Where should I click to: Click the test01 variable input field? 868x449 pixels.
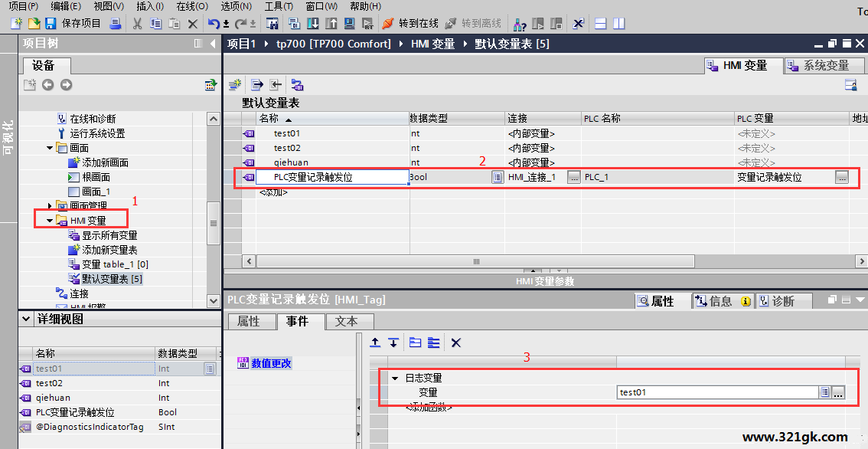pos(717,392)
